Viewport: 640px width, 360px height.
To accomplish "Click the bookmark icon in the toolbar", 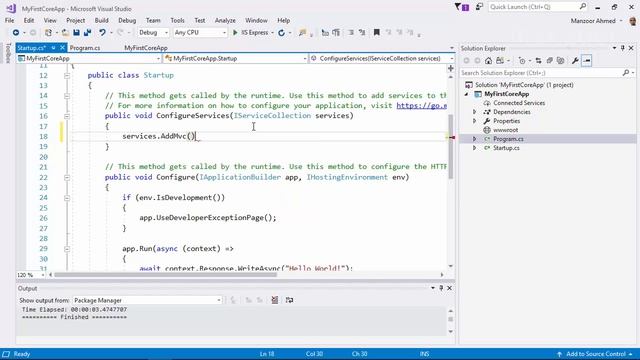I will pyautogui.click(x=377, y=32).
